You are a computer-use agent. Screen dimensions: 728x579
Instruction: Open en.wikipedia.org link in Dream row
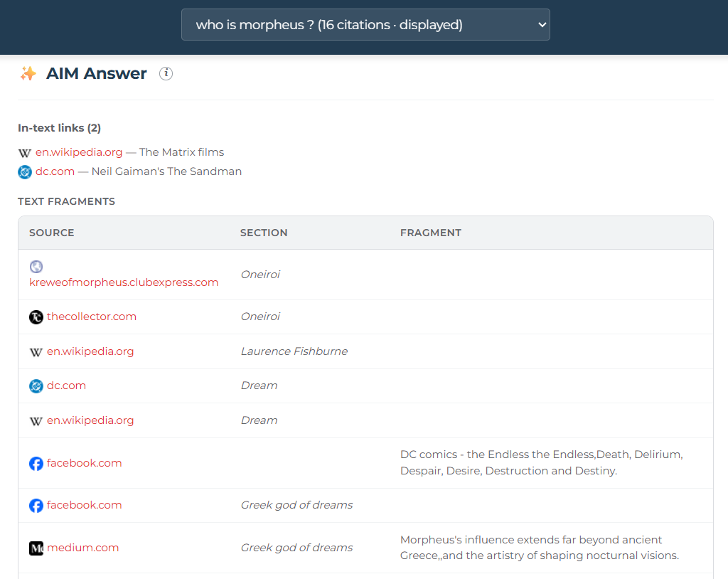click(90, 420)
